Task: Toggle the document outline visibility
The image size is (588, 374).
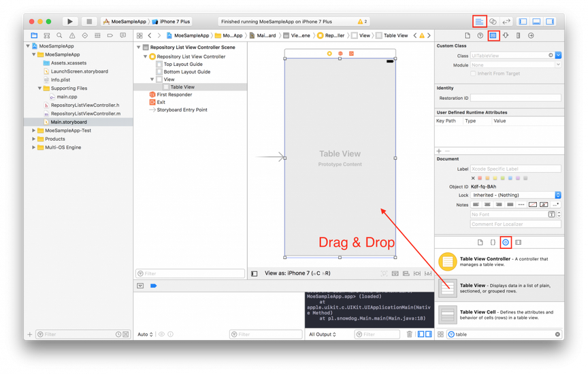Action: 255,273
